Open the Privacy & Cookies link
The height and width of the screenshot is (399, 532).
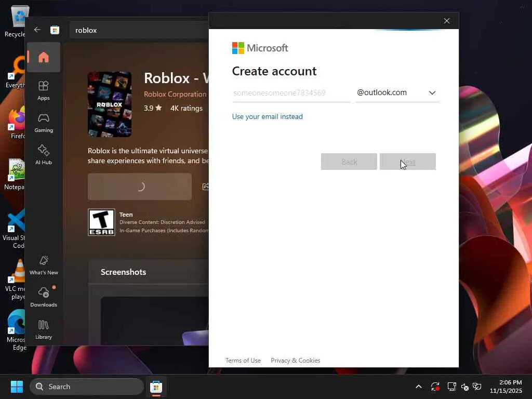[x=296, y=361]
